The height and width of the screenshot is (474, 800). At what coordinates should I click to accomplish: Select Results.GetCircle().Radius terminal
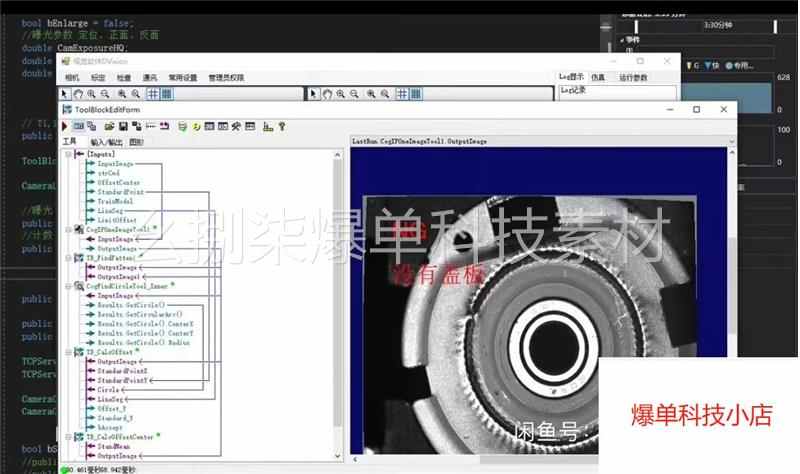143,343
